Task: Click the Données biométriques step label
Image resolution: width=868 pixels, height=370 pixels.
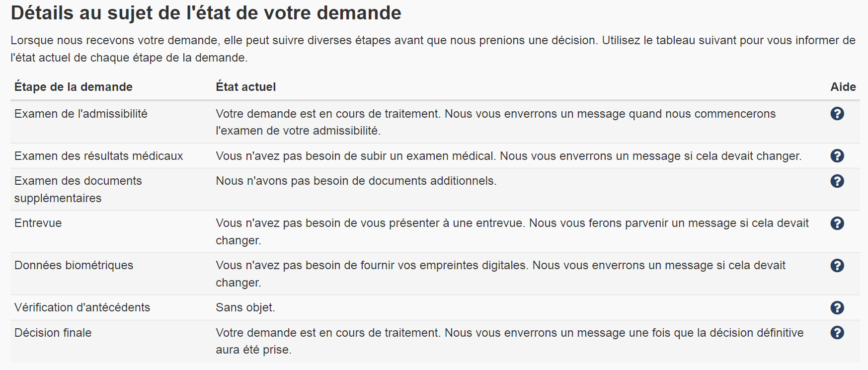Action: click(x=74, y=265)
